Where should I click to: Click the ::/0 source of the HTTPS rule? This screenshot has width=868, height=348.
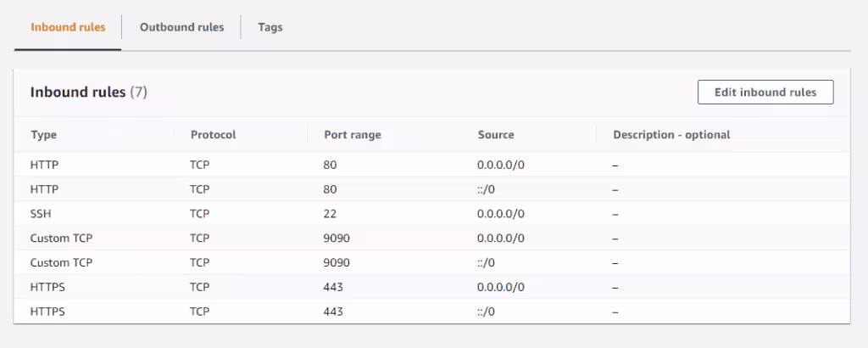(x=486, y=312)
